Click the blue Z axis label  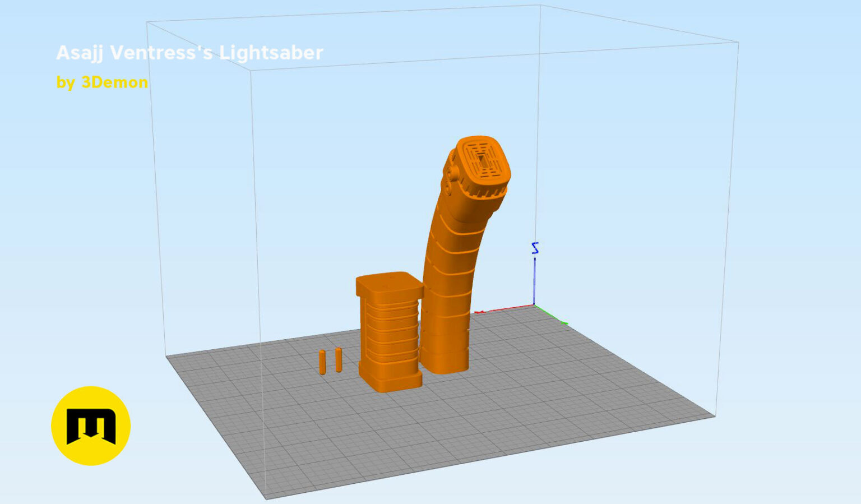(x=535, y=248)
